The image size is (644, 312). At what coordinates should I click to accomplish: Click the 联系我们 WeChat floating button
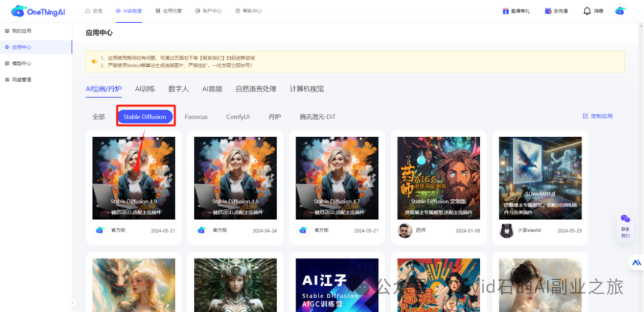(625, 225)
